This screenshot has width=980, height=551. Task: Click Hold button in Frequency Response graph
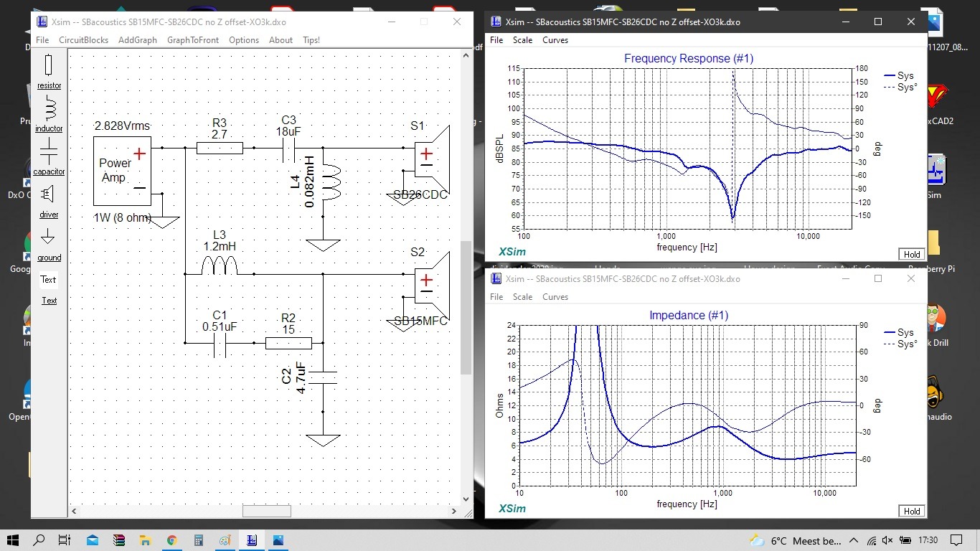[912, 254]
